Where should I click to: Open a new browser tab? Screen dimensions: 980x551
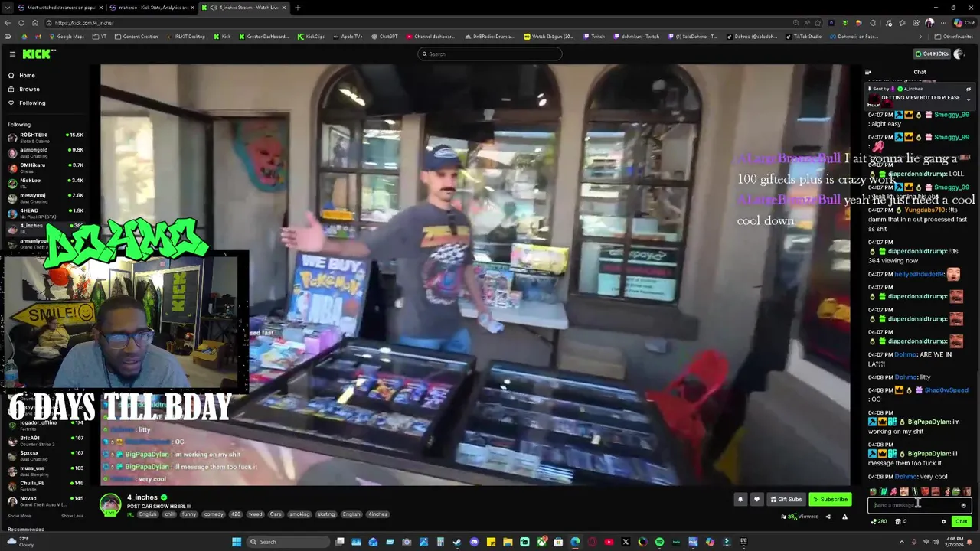click(297, 8)
